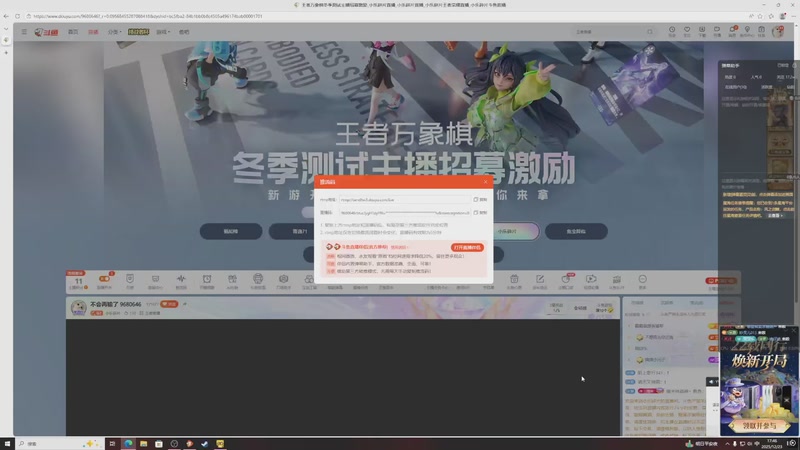Open the 焕新开局 ad thumbnail
Viewport: 800px width, 450px height.
tap(759, 380)
